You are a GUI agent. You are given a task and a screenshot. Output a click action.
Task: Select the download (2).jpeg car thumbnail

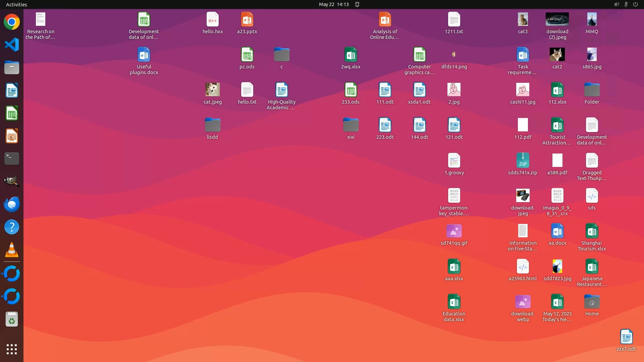(x=557, y=19)
